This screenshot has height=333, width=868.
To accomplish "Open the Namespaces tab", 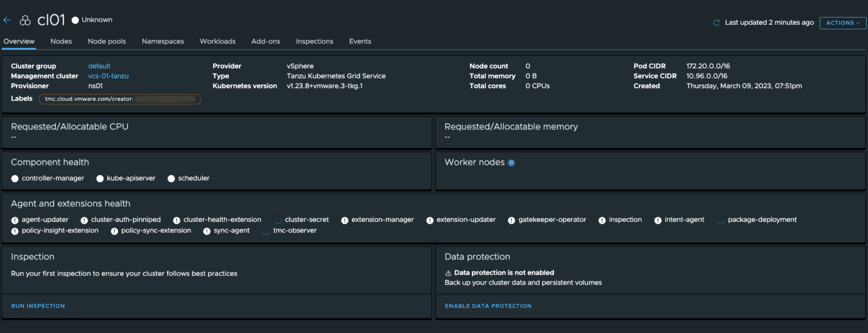I will (x=163, y=41).
